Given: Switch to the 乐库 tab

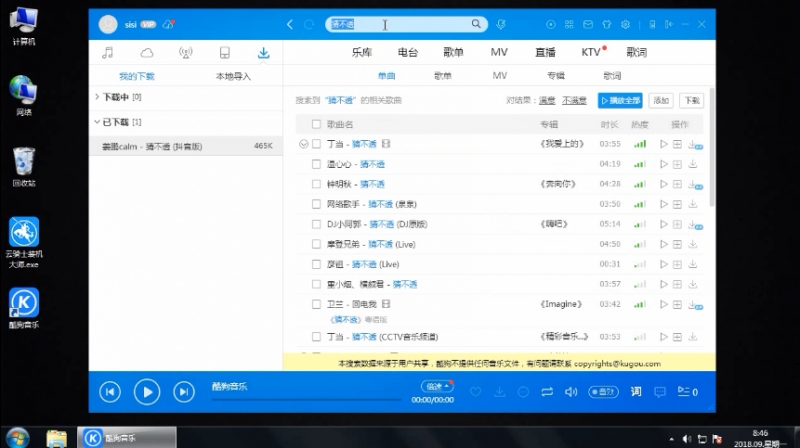Looking at the screenshot, I should pos(362,52).
